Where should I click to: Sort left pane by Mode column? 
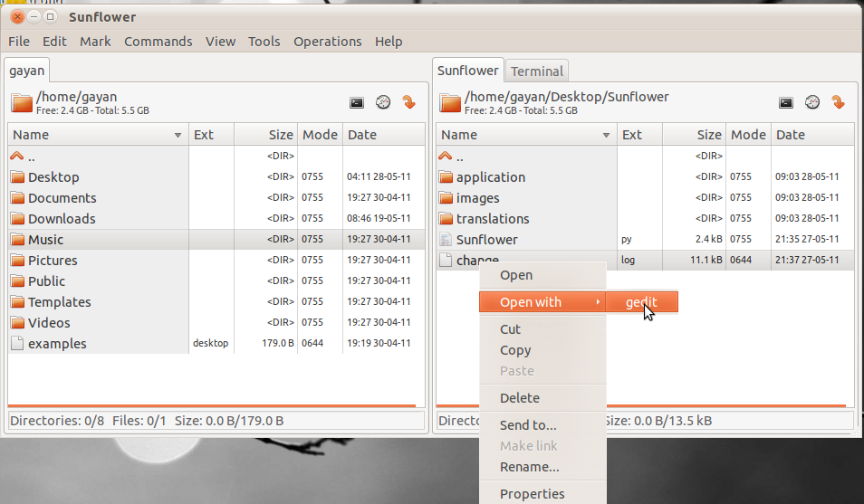[x=320, y=135]
